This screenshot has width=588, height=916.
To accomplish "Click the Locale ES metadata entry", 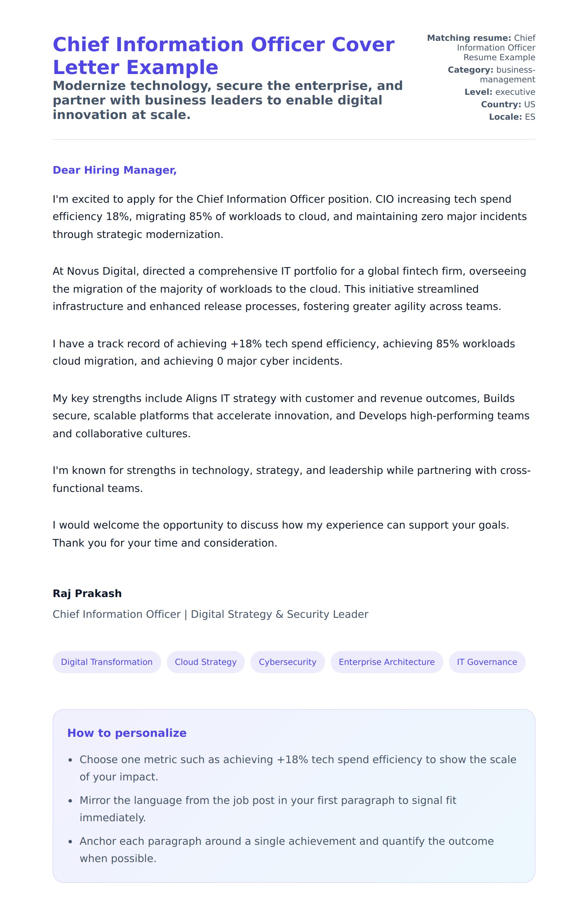I will tap(512, 117).
